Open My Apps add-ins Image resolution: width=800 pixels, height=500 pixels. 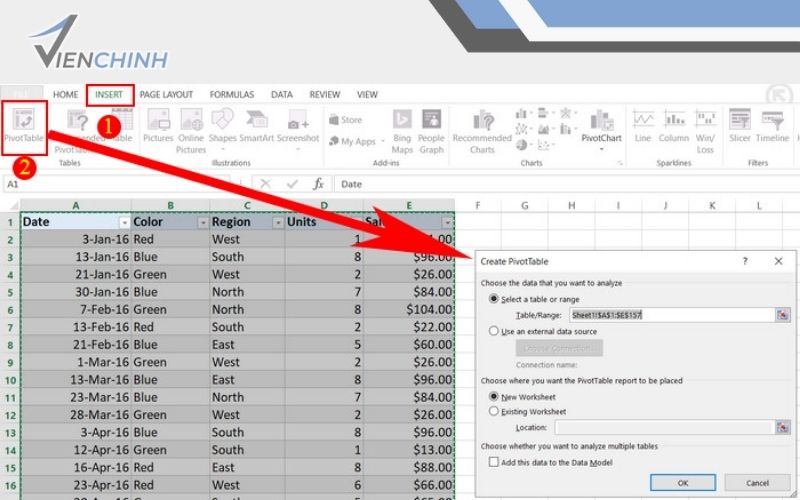tap(353, 141)
